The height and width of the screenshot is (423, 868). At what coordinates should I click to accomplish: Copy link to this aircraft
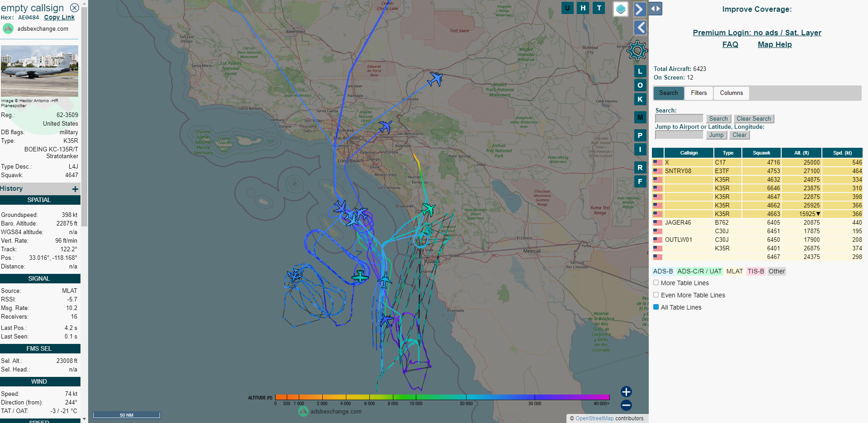[59, 17]
